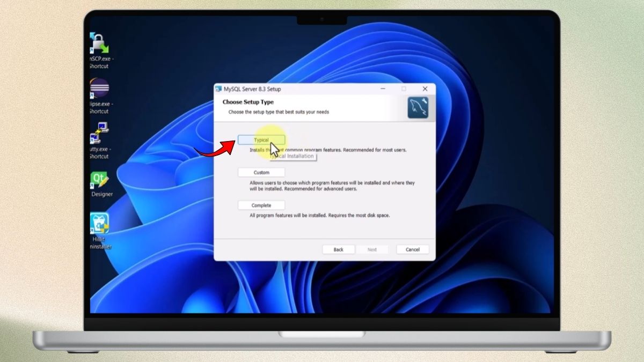This screenshot has width=644, height=362.
Task: Click the 'Choose Setup Type' heading
Action: 248,102
